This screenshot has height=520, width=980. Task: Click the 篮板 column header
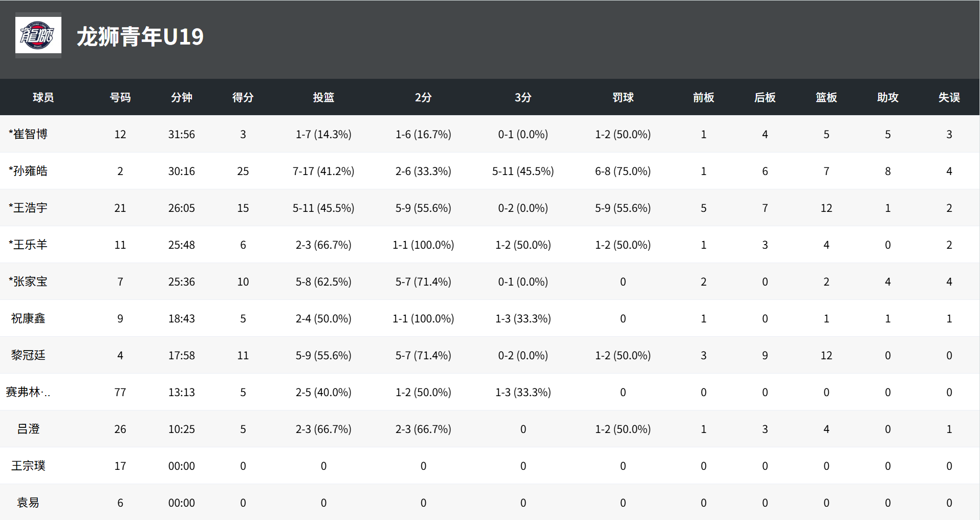826,97
